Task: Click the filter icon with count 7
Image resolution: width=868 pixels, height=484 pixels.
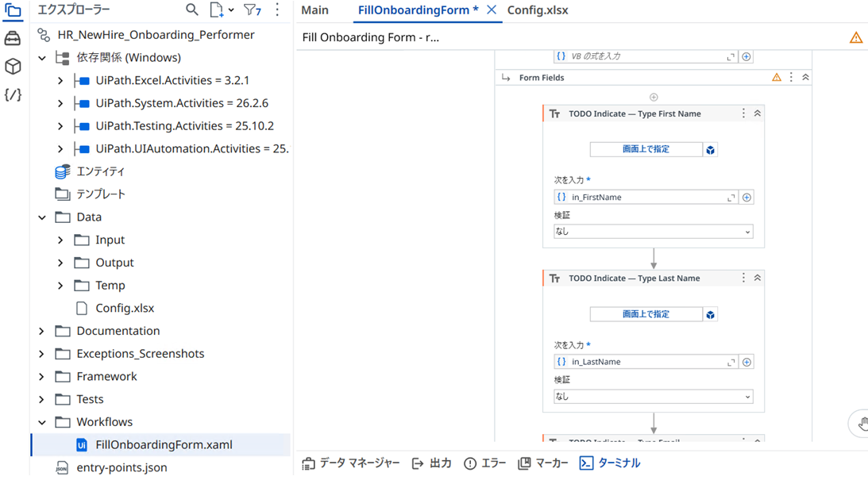Action: coord(252,10)
